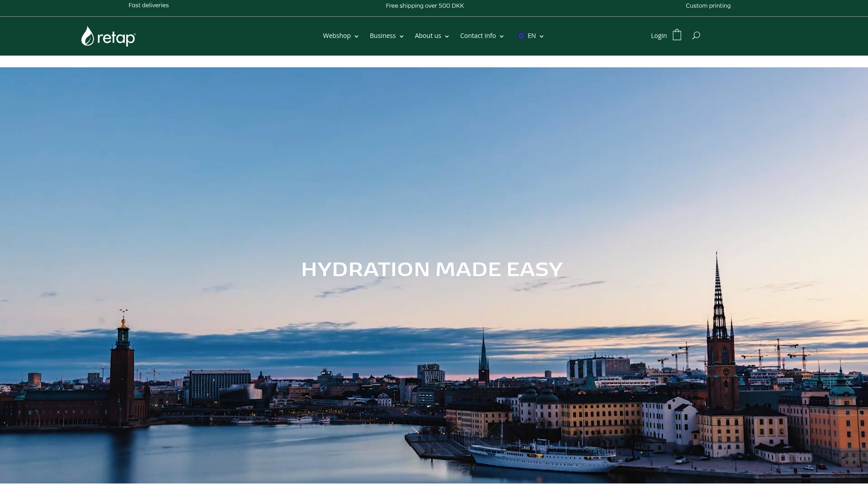Expand the About us chevron
This screenshot has width=868, height=488.
click(447, 36)
